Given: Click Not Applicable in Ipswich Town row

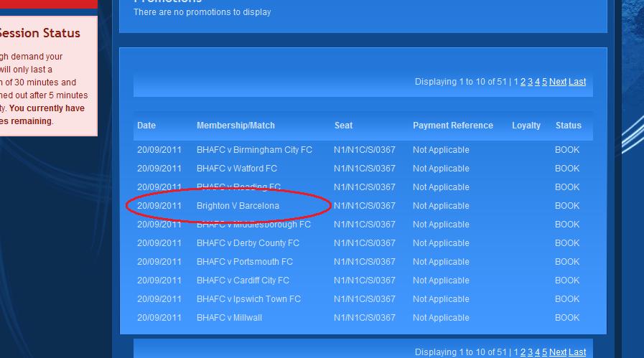Looking at the screenshot, I should tap(441, 299).
